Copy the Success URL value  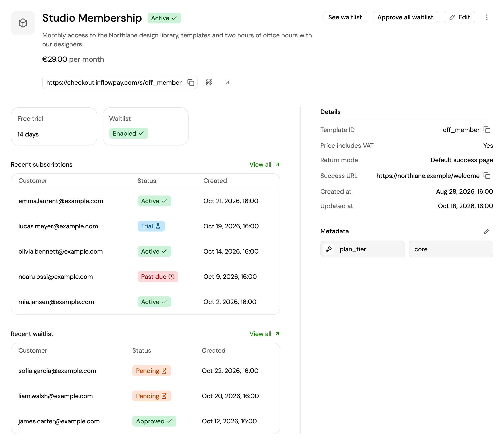(x=487, y=176)
